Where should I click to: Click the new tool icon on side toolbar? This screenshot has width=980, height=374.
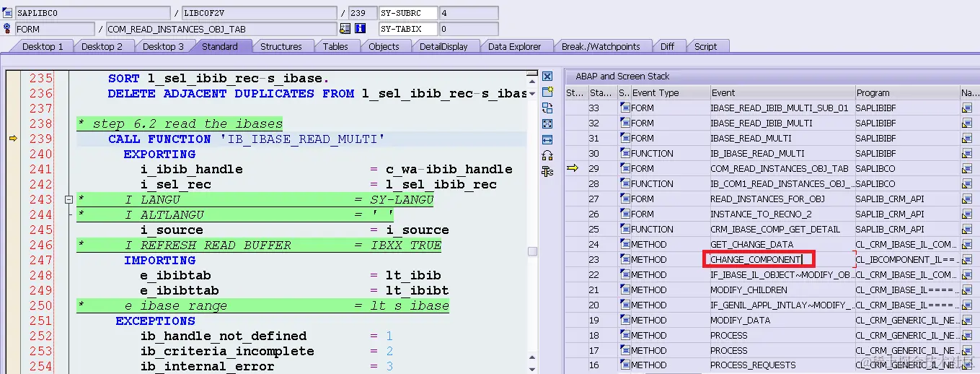tap(547, 92)
